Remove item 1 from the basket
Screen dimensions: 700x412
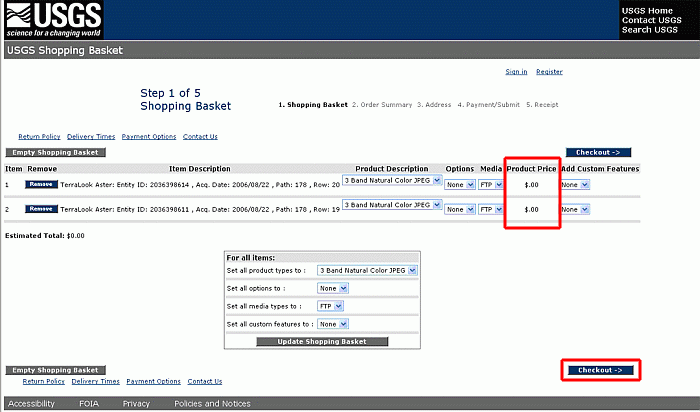41,184
